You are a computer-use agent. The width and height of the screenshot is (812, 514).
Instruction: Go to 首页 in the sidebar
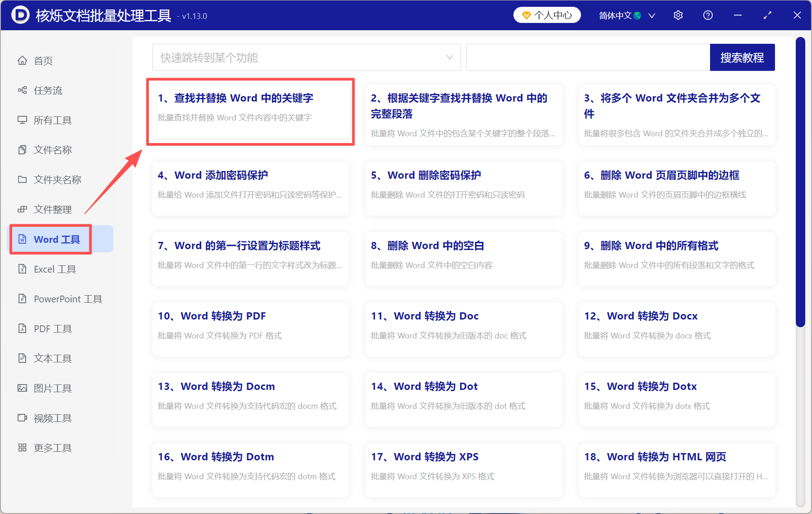click(43, 60)
